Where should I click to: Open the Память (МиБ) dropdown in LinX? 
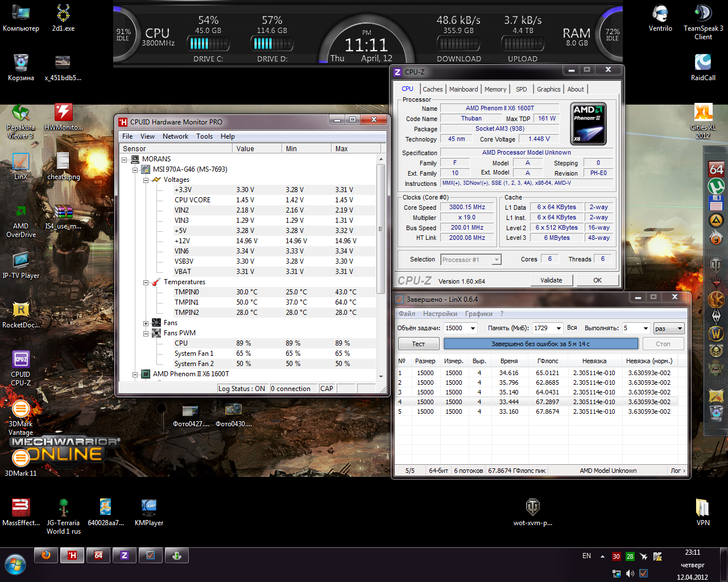click(559, 328)
